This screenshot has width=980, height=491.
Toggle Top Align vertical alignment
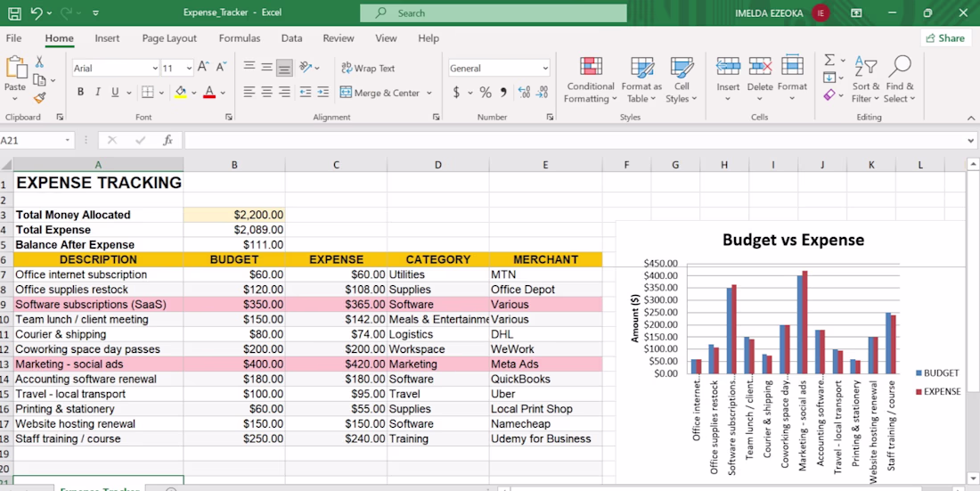(249, 66)
